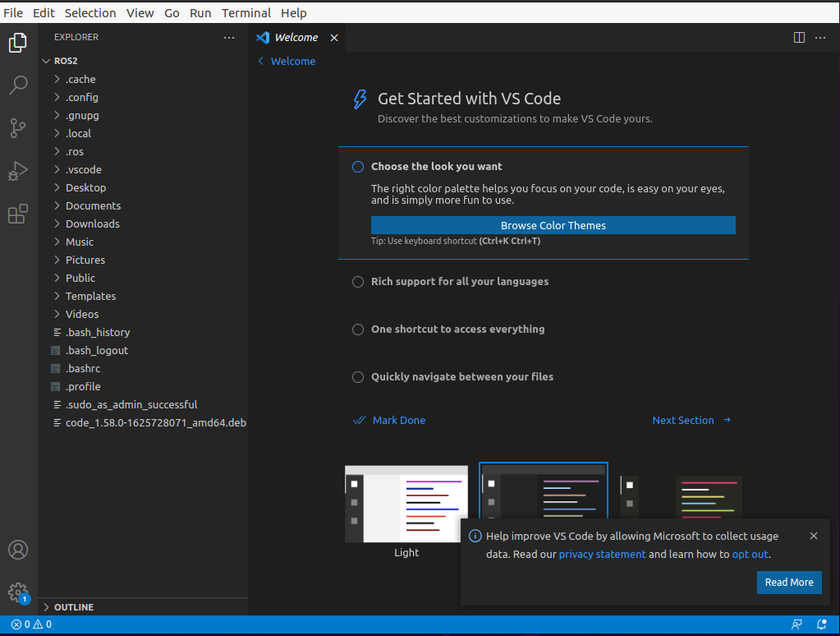
Task: Open the Run and Debug view
Action: 18,171
